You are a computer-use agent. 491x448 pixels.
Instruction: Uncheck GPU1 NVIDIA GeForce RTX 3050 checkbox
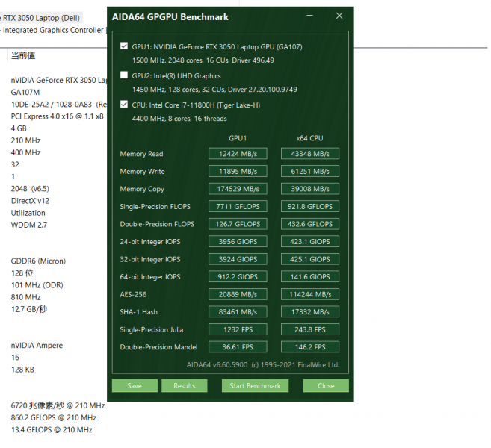(123, 46)
